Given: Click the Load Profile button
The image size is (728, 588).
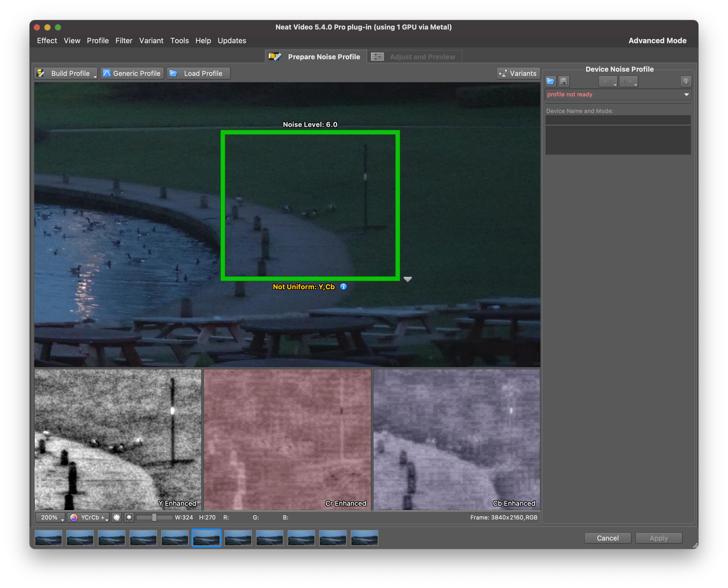Looking at the screenshot, I should point(198,73).
